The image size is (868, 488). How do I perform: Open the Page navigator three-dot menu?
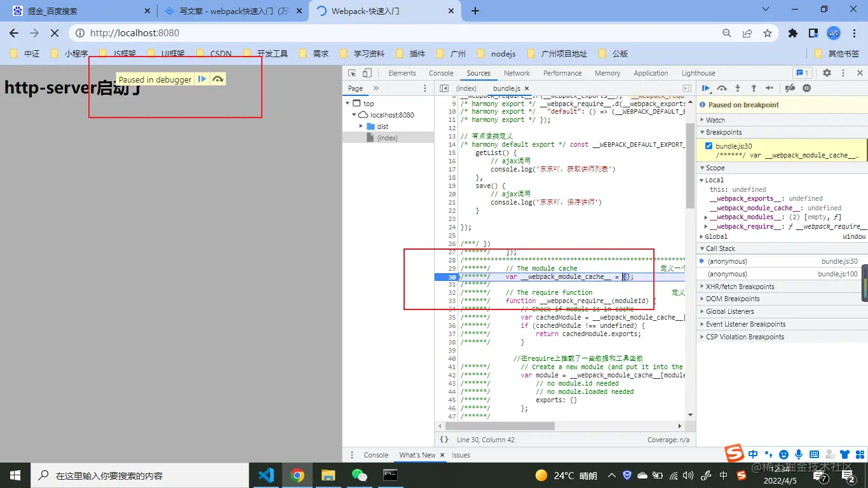point(425,88)
